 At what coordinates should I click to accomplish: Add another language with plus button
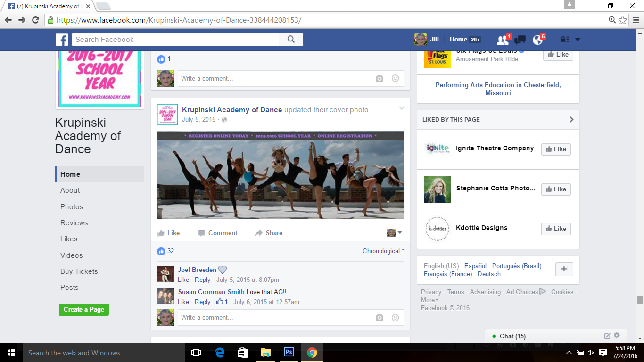point(564,270)
